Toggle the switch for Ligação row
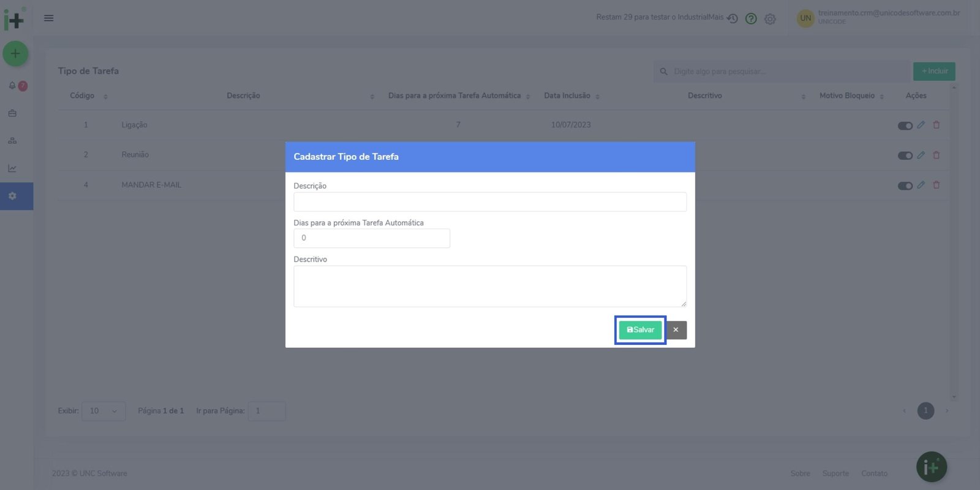 pyautogui.click(x=905, y=126)
